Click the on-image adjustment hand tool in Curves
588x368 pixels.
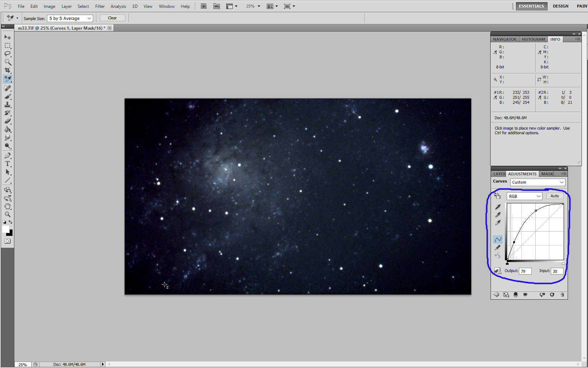point(497,195)
